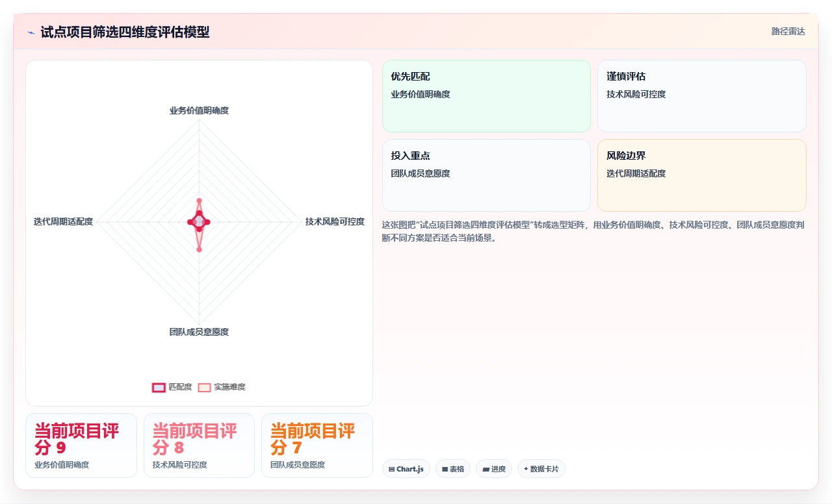
Task: Click the radar axis label 迭代周期适配度
Action: point(64,221)
